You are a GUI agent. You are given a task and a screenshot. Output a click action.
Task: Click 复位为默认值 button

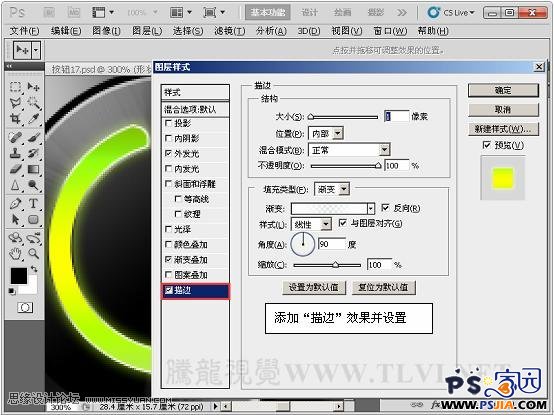383,287
